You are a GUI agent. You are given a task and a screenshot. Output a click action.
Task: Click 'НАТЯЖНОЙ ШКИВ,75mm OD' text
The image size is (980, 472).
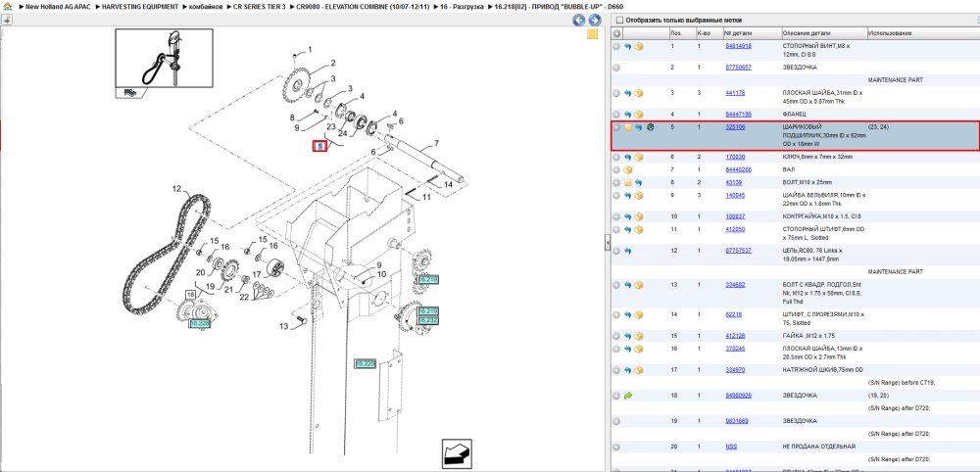(822, 370)
